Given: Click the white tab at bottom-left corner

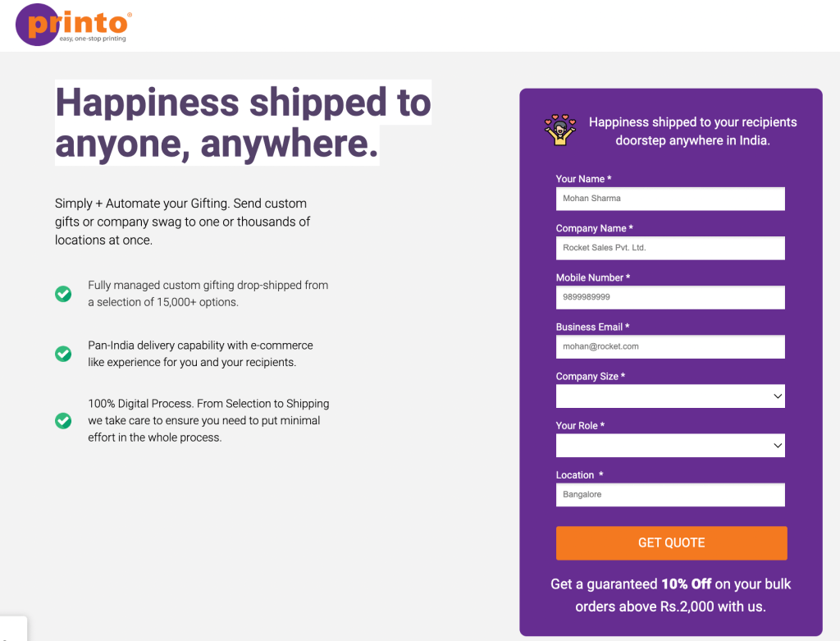Looking at the screenshot, I should pyautogui.click(x=13, y=629).
